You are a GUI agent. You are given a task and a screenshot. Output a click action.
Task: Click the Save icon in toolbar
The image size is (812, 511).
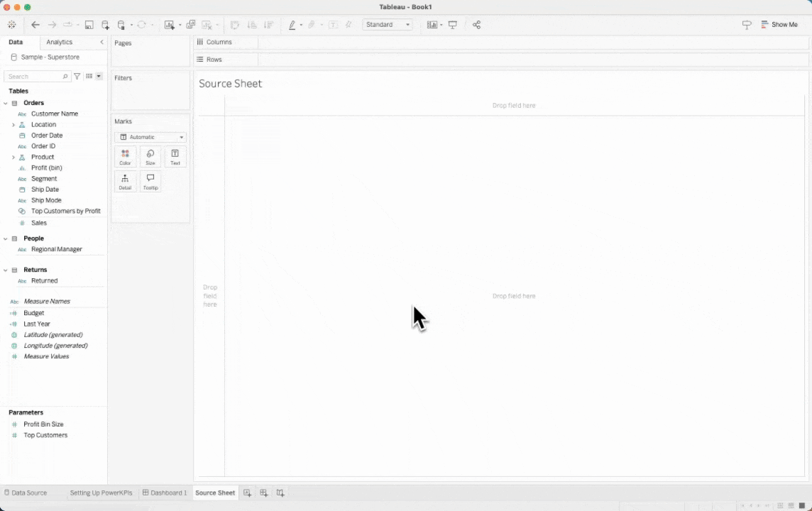(x=89, y=24)
